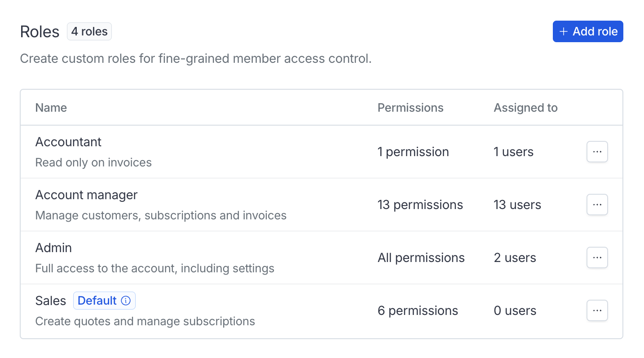Click the Default badge on Sales

[x=97, y=301]
